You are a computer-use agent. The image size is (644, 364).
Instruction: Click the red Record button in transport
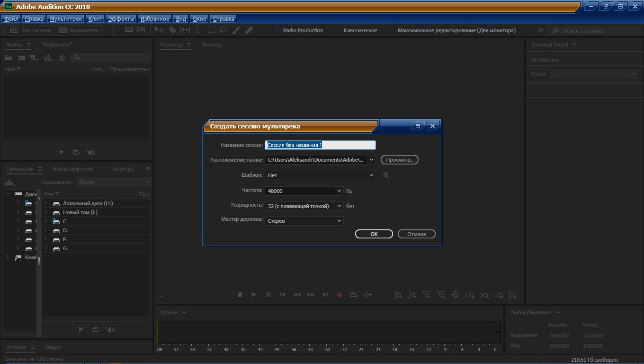[340, 295]
